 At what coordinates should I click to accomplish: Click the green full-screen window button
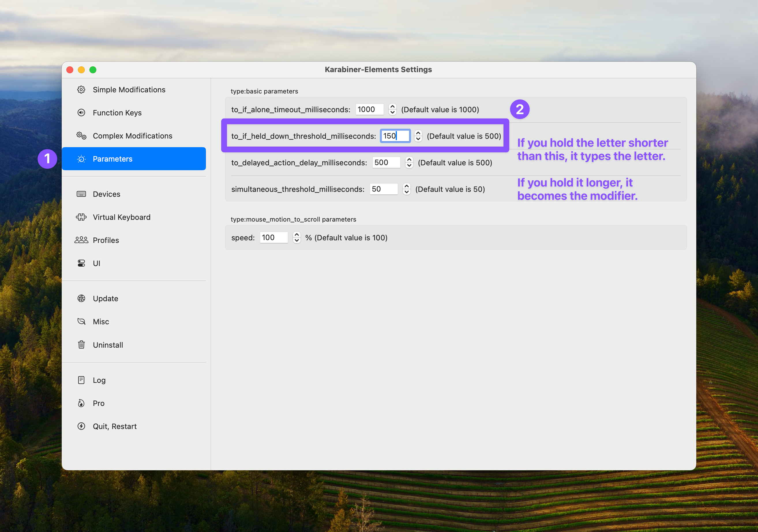pyautogui.click(x=93, y=70)
